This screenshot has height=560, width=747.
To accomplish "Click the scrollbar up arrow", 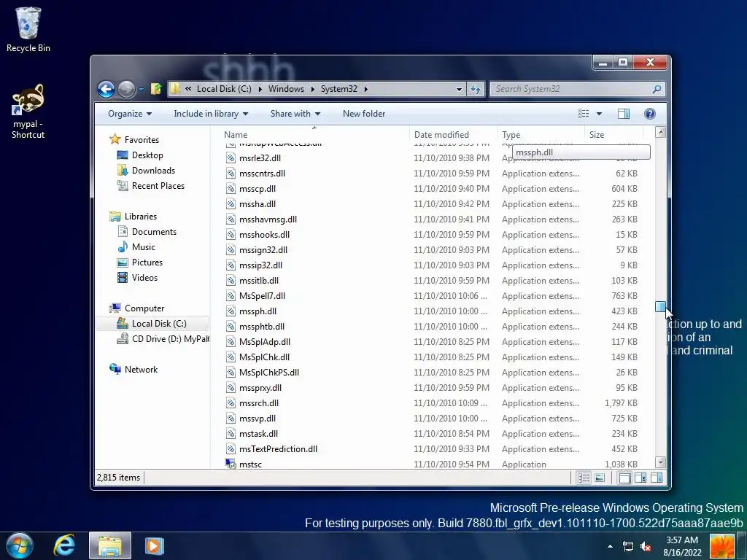I will [660, 133].
